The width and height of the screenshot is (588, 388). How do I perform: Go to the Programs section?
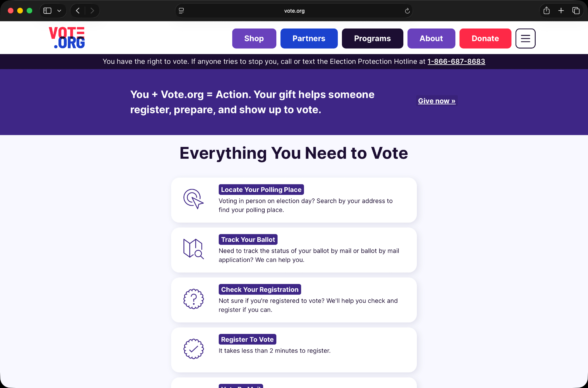(x=372, y=39)
